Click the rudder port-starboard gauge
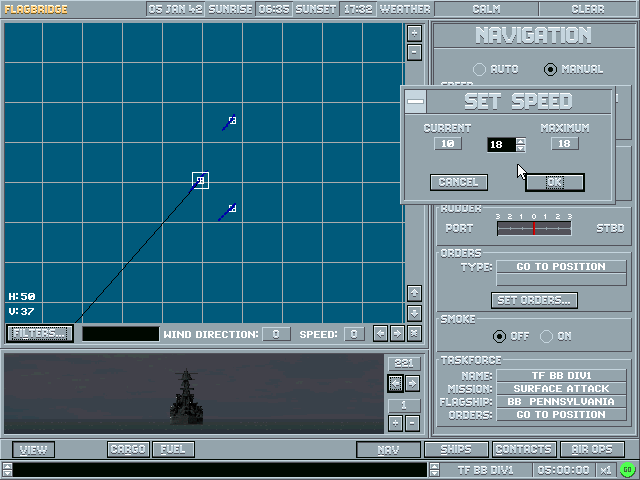 click(x=534, y=228)
